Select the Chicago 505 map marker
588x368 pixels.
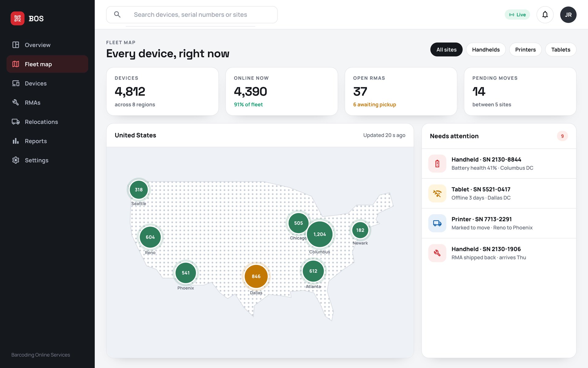point(298,223)
